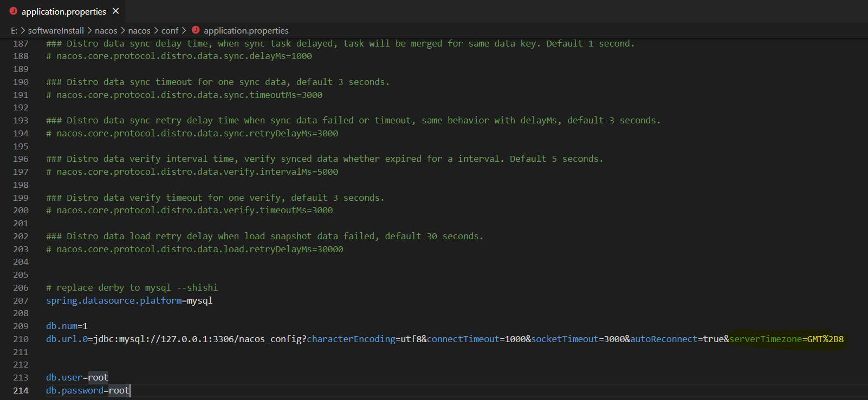Click the highlighted serverTimezone=GMT%2B8 text
This screenshot has height=400, width=868.
(786, 339)
